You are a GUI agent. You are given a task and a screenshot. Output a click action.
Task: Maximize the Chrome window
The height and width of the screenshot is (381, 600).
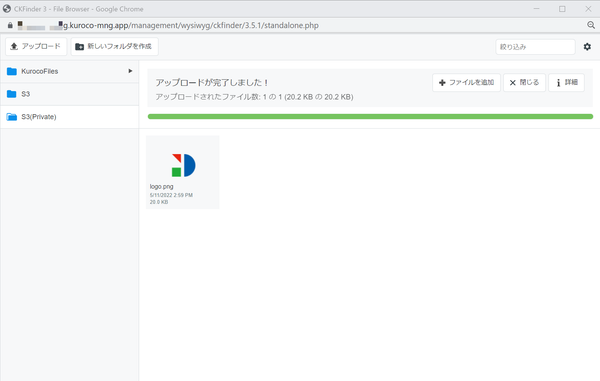562,9
